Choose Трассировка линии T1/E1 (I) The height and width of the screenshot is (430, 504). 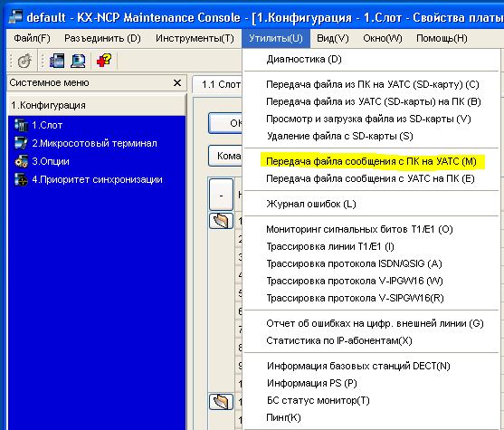pyautogui.click(x=371, y=246)
